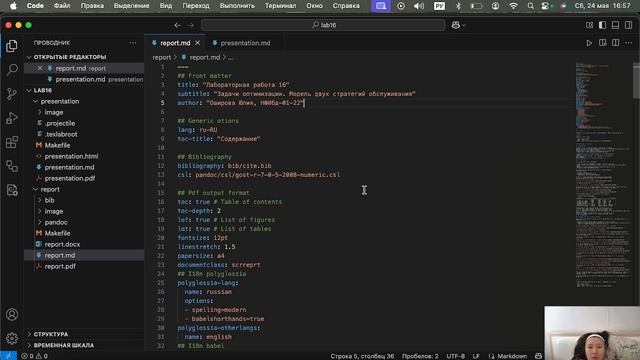Image resolution: width=640 pixels, height=360 pixels.
Task: Open the customize layout icon
Action: pos(589,25)
